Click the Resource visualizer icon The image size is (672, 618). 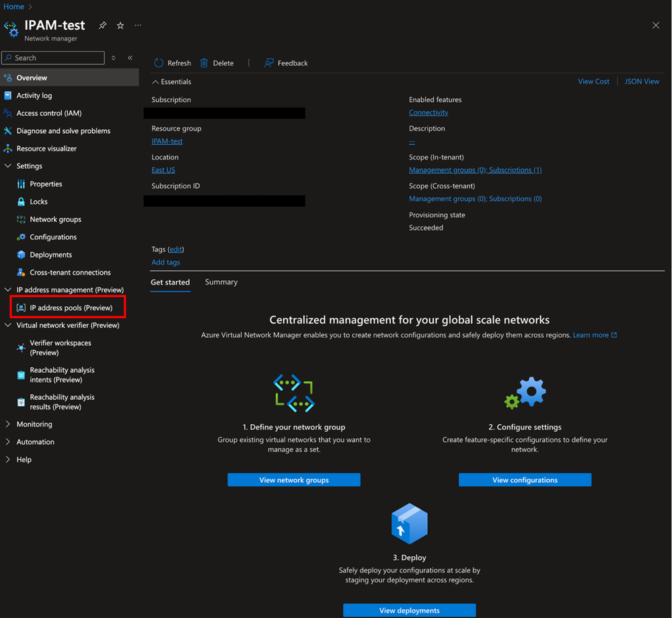click(x=7, y=149)
